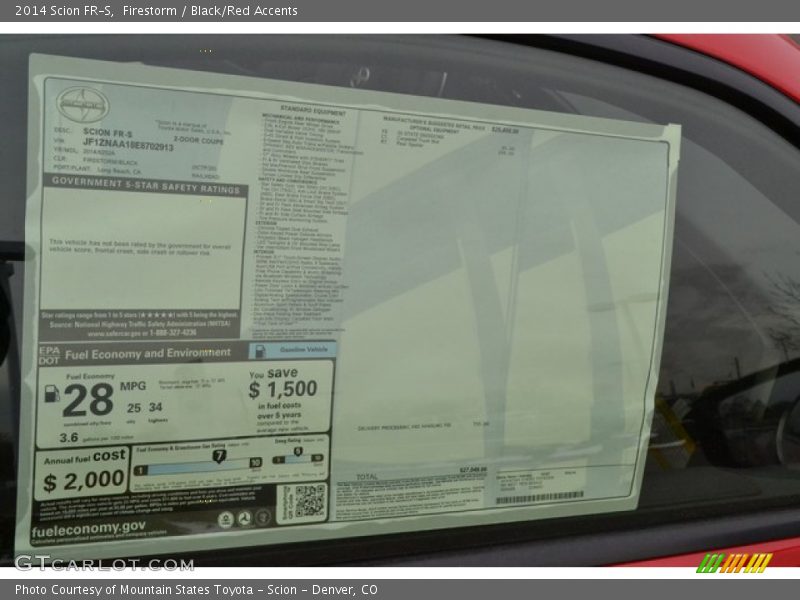Viewport: 800px width, 600px height.
Task: Click the 'GOVERNMENT 5-STAR SAFETY RATINGS' header
Action: (145, 185)
